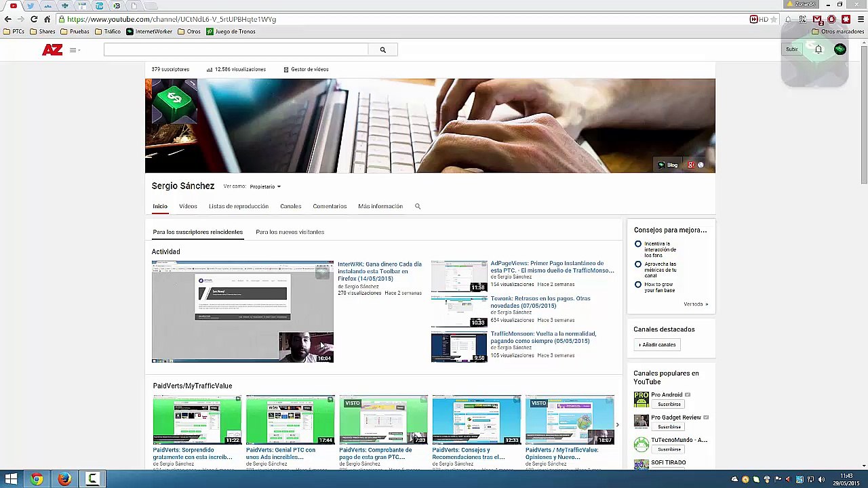Click the Chrome taskbar icon
Screen dimensions: 868x488
click(x=37, y=479)
